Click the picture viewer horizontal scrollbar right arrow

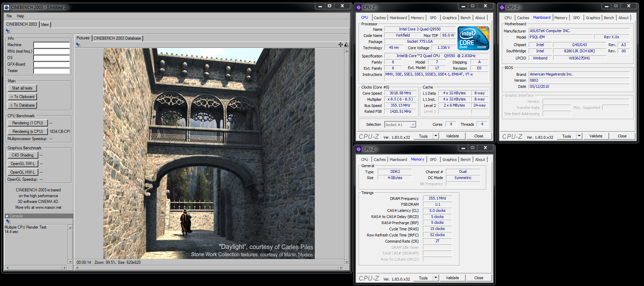pos(341,268)
